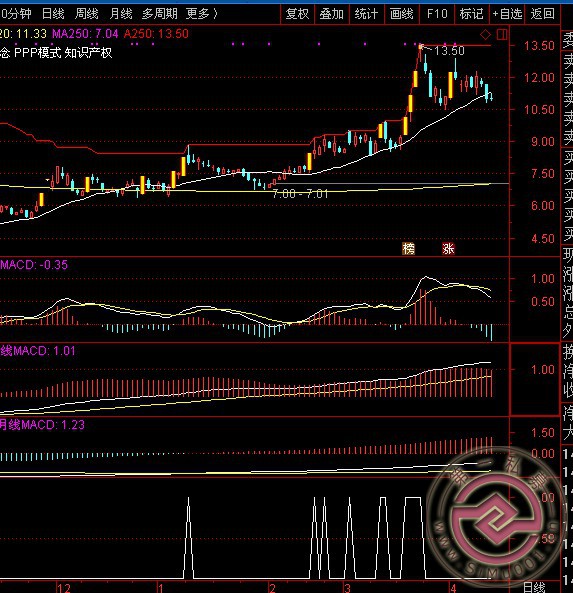
Task: Click the 0.50 value on the MACD axis
Action: 543,302
